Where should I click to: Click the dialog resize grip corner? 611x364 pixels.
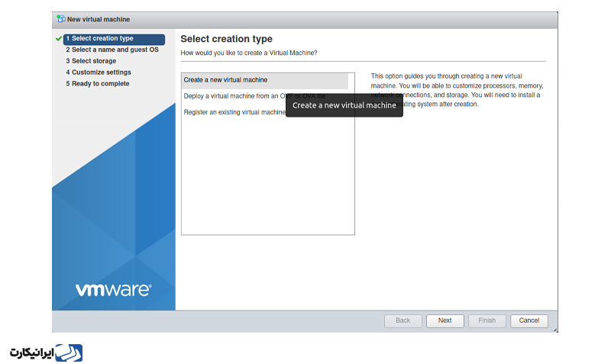point(555,330)
